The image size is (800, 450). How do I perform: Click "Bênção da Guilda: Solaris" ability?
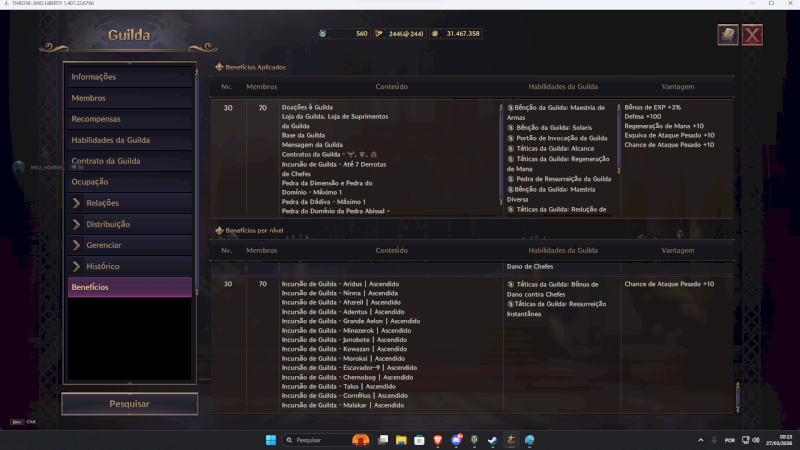[x=549, y=128]
